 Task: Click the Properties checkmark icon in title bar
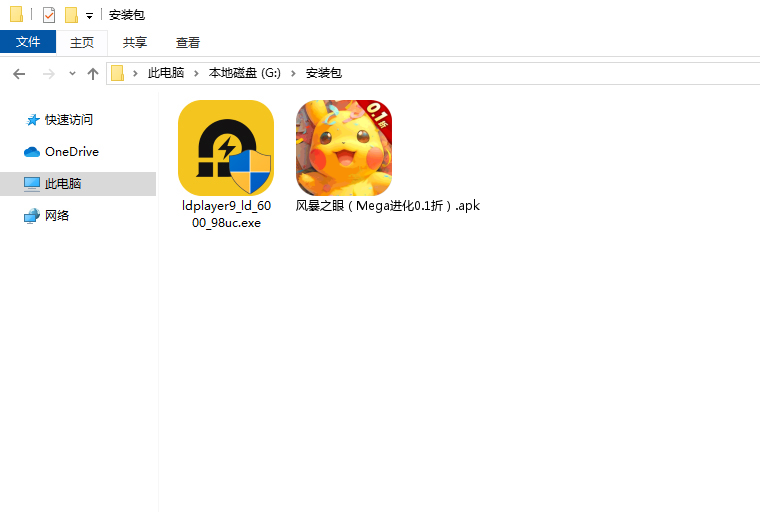[49, 15]
